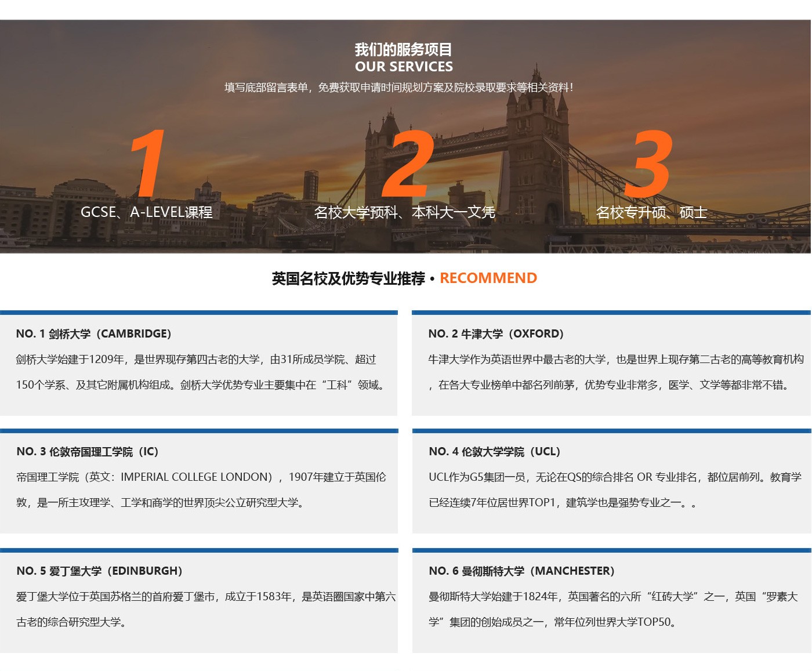Click the orange RECOMMEND heading text

coord(488,278)
